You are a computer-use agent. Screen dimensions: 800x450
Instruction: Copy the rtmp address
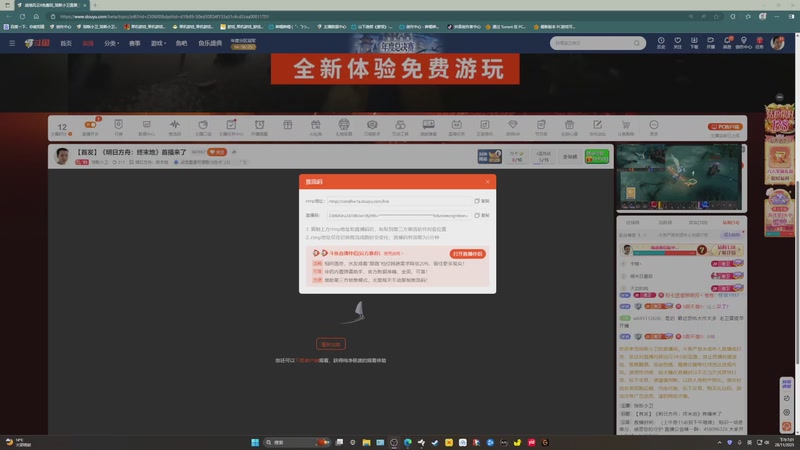tap(482, 201)
